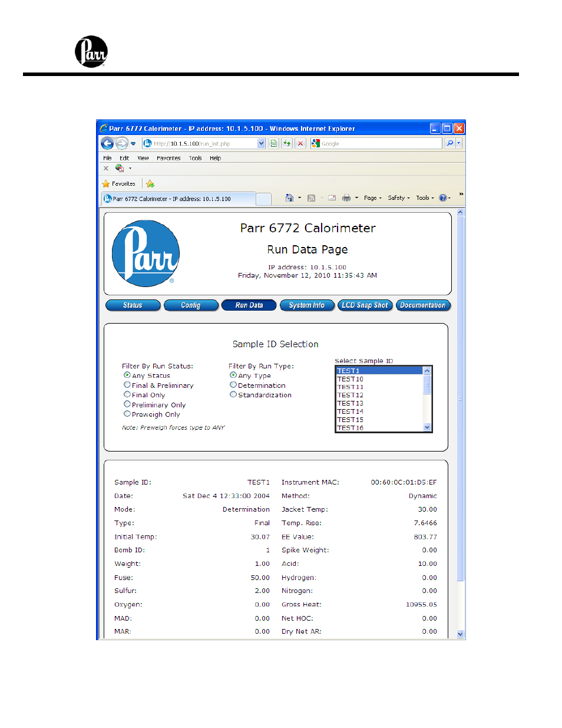Click the Read Mail envelope icon
Screen dimensions: 562x728
[332, 198]
